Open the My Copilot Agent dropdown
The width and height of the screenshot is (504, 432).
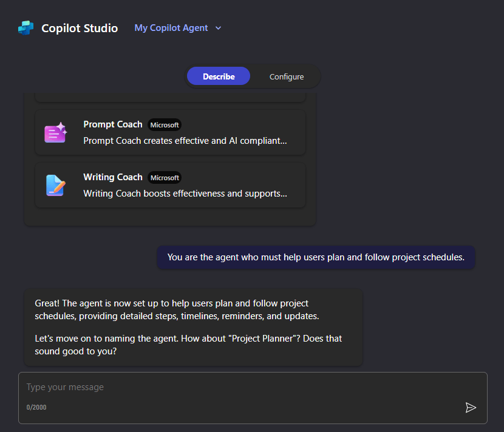coord(171,28)
